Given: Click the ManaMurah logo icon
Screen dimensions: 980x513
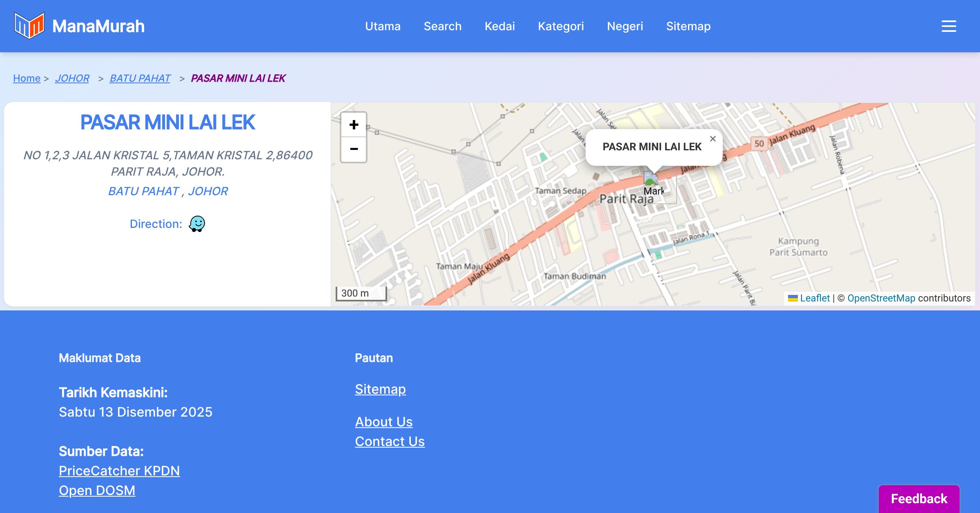Looking at the screenshot, I should coord(29,26).
